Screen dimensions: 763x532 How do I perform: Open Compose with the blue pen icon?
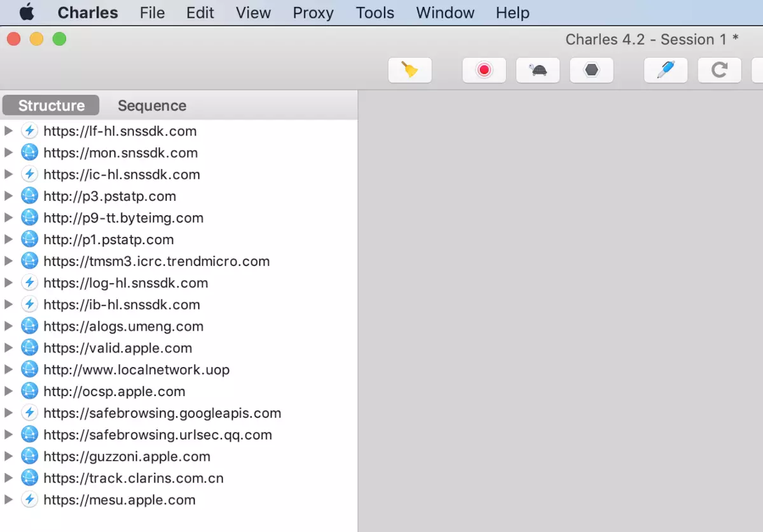point(666,70)
